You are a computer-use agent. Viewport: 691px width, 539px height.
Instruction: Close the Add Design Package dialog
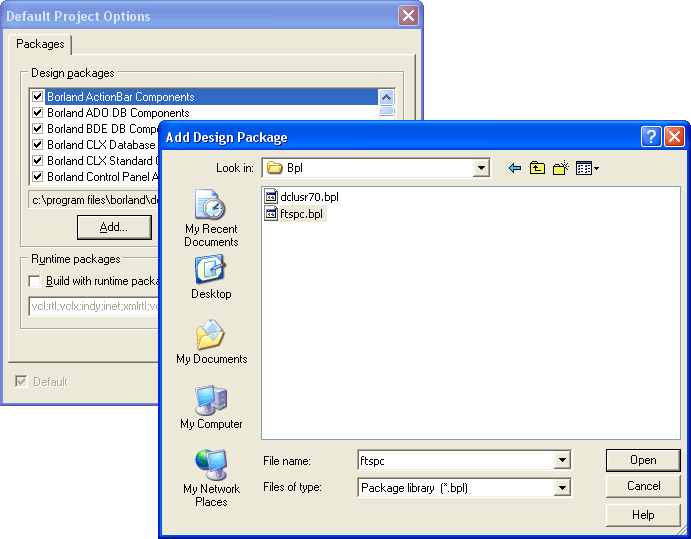[674, 137]
